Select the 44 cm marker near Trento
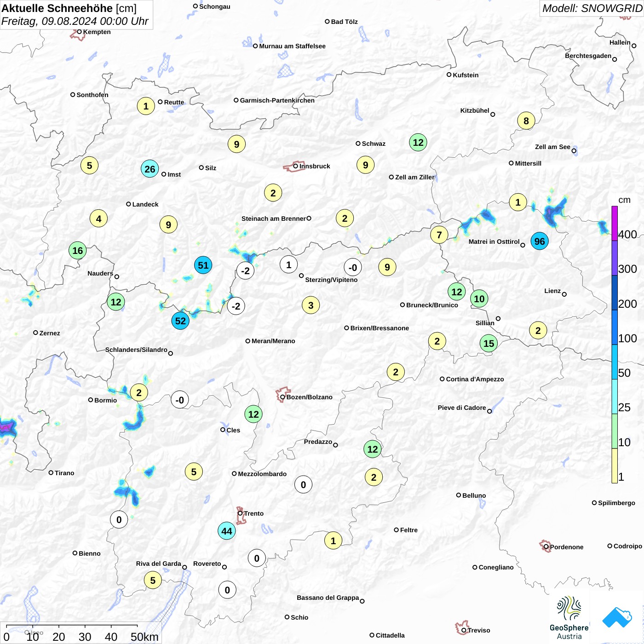The image size is (644, 644). click(x=227, y=531)
